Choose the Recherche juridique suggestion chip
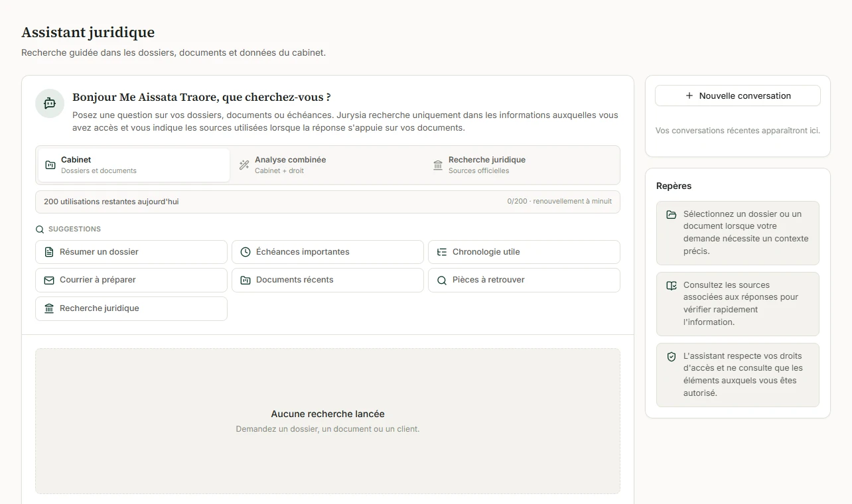This screenshot has width=852, height=504. pyautogui.click(x=131, y=308)
